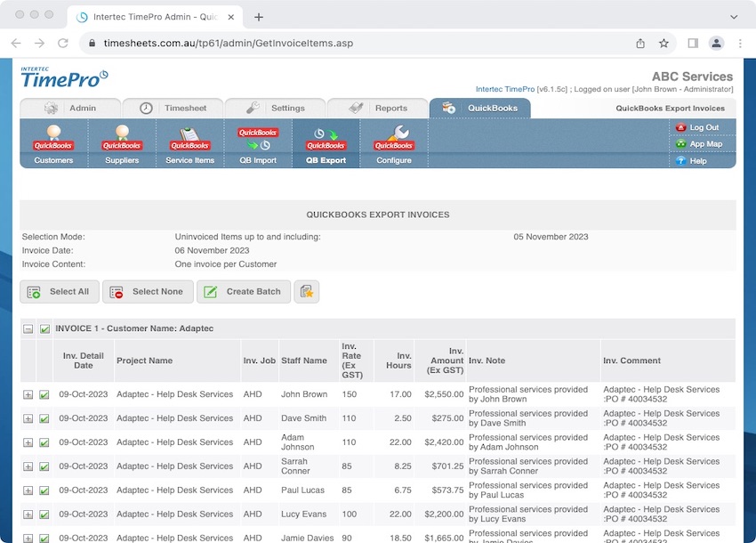
Task: Collapse the Invoice 1 Adaptec group
Action: tap(28, 329)
